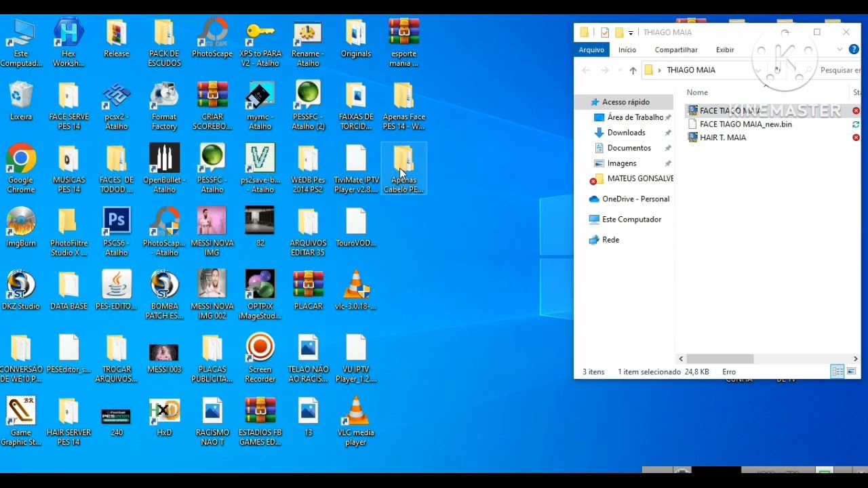
Task: Sort files by the Nome column header
Action: point(697,92)
